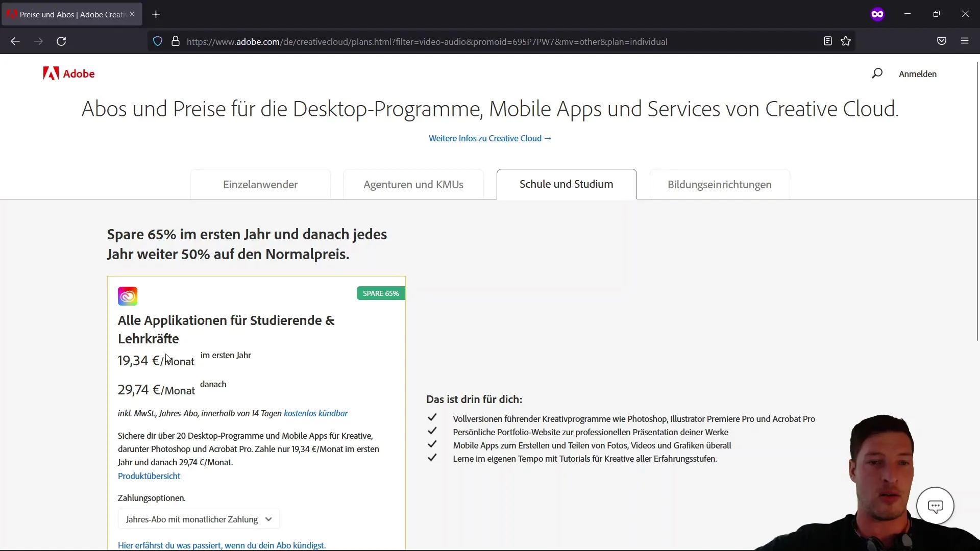Click the Das ist drin für dich heading
980x551 pixels.
point(474,399)
